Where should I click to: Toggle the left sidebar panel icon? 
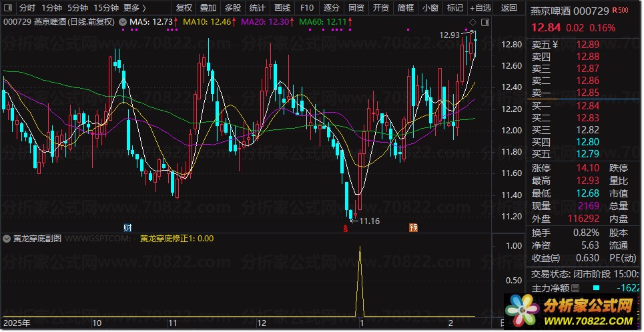[7, 8]
